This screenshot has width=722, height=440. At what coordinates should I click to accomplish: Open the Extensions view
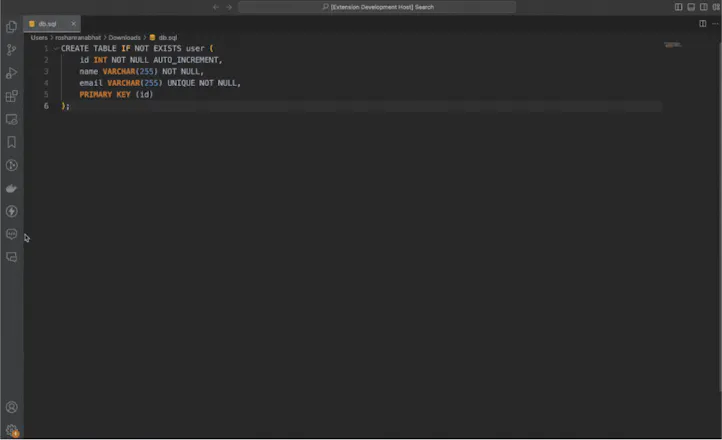(12, 96)
